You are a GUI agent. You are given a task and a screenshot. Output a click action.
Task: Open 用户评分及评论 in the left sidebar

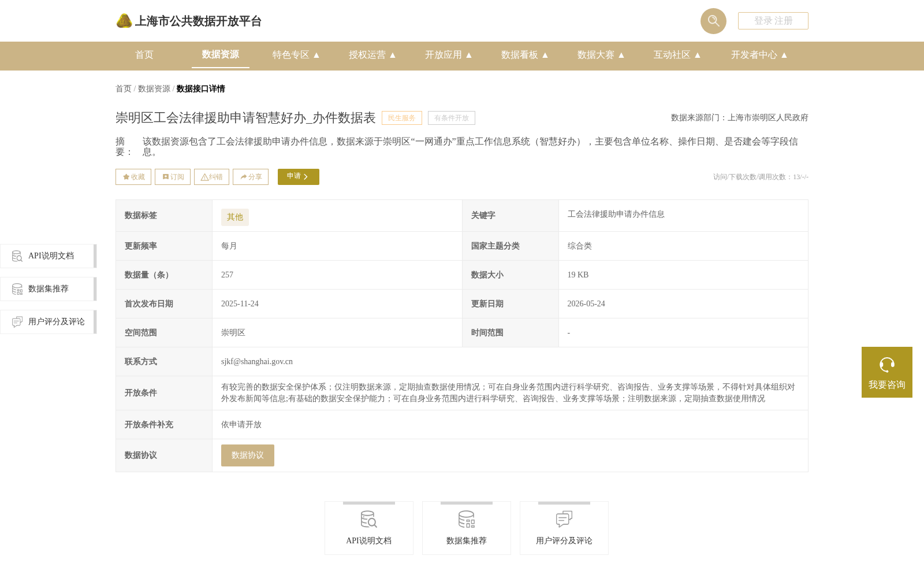tap(49, 322)
